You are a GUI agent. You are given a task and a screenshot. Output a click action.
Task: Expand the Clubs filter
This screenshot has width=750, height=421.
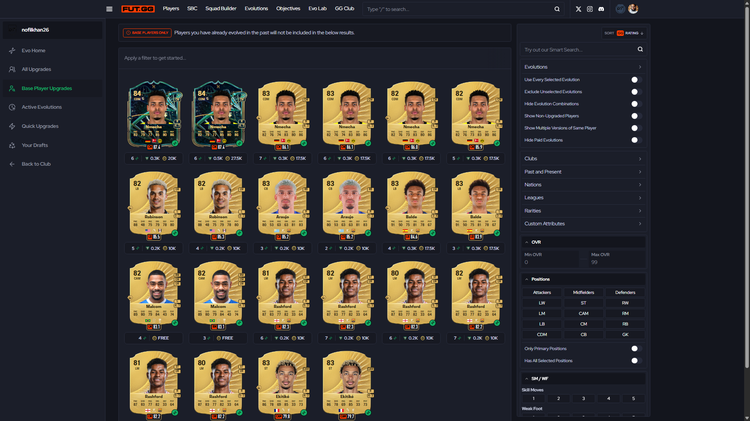point(583,158)
